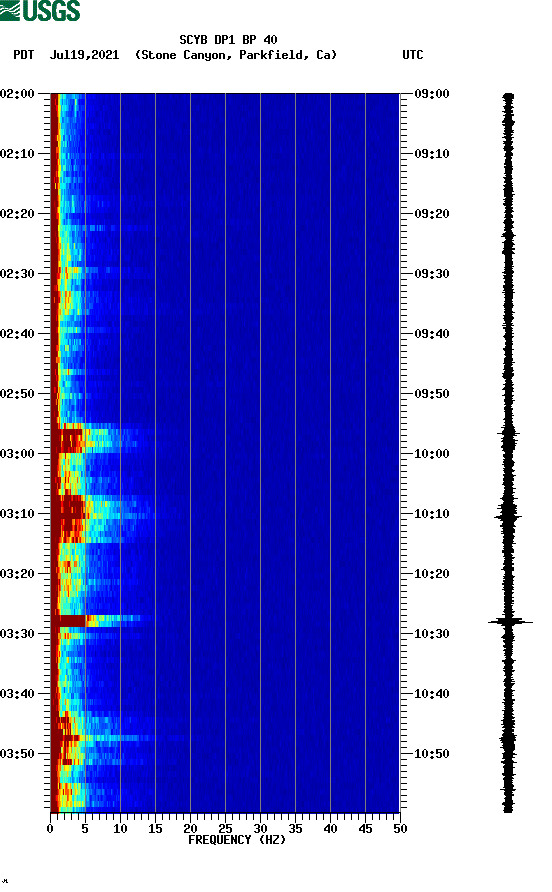Click the 03:30 PDT time label
Viewport: 552px width, 892px height.
click(17, 634)
